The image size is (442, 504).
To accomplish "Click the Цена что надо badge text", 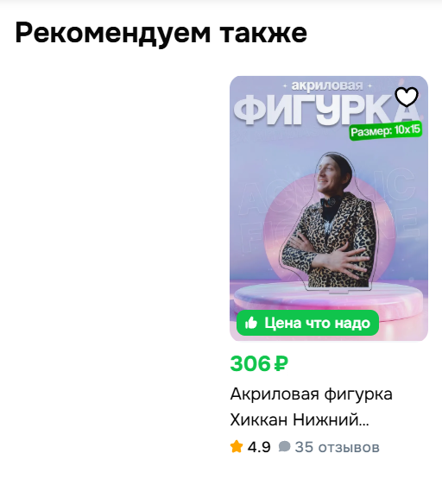I will coord(318,323).
